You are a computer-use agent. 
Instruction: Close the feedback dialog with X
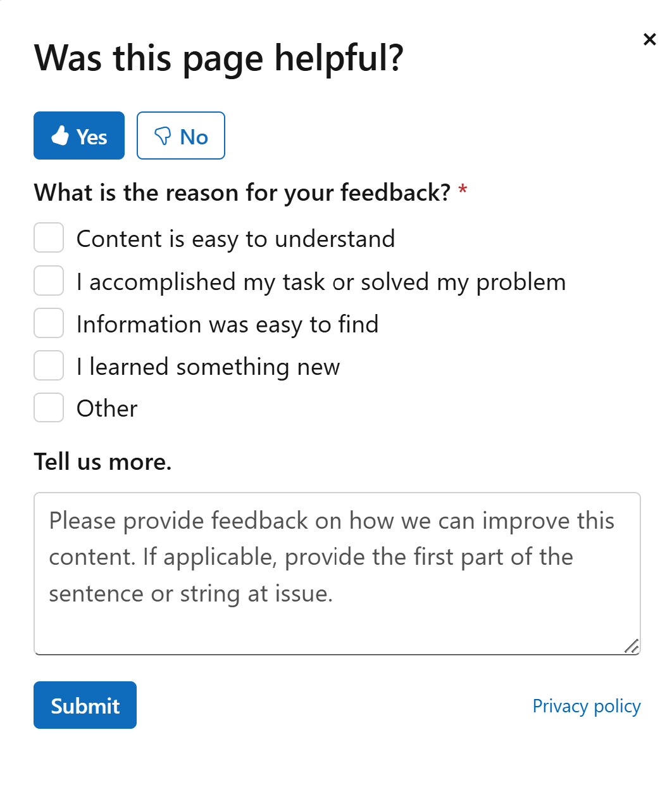[650, 39]
